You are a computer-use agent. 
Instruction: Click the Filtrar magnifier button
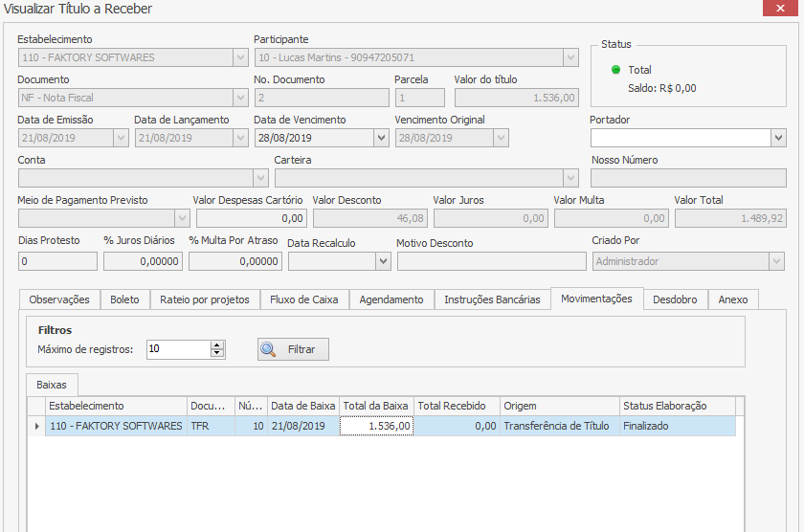tap(293, 349)
